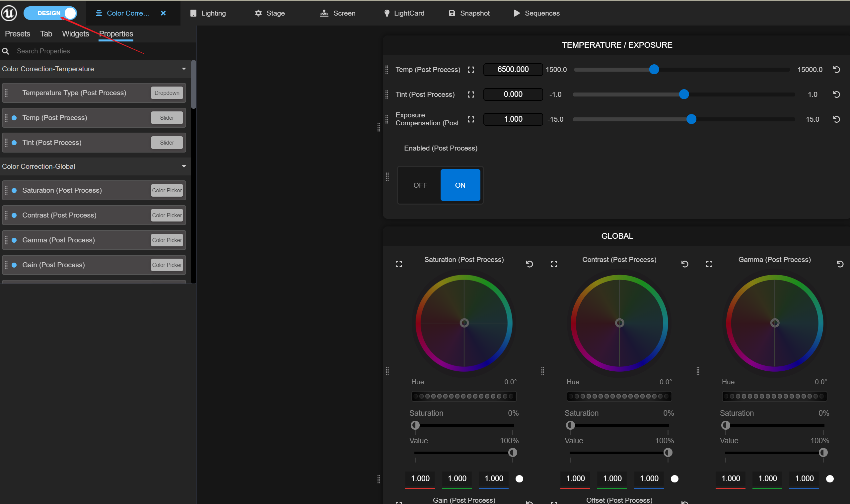Reset the Temp (Post Process) slider value

pyautogui.click(x=837, y=70)
